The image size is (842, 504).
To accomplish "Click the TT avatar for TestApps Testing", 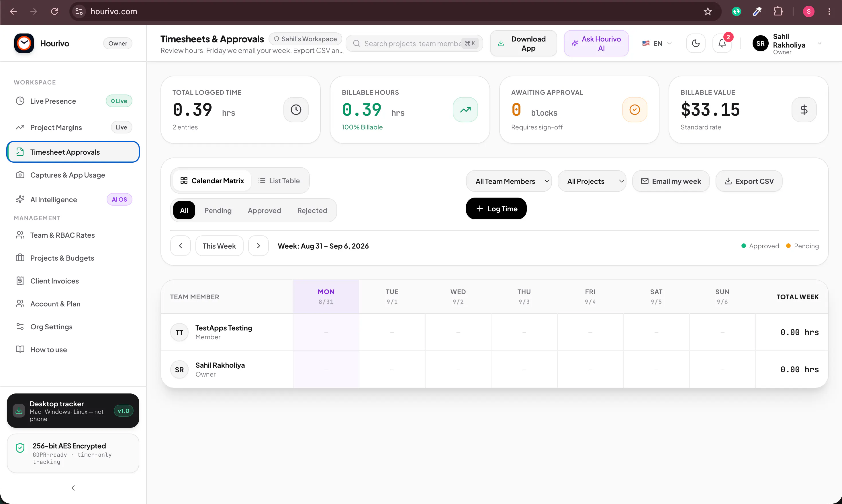I will pos(179,332).
